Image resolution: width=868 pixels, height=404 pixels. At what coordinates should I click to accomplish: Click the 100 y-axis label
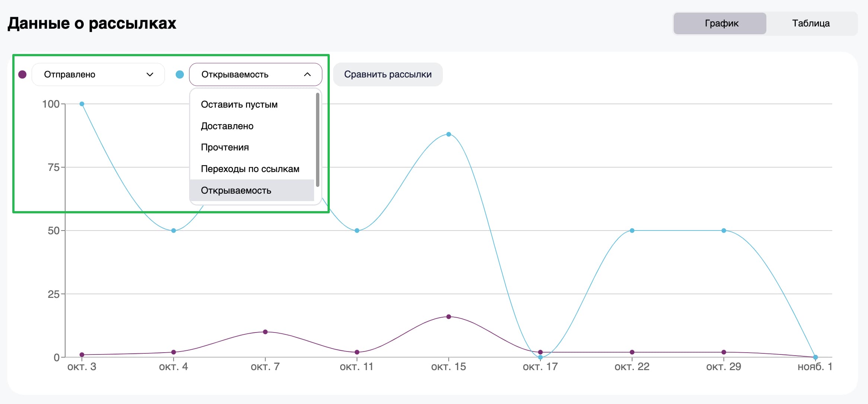click(51, 104)
